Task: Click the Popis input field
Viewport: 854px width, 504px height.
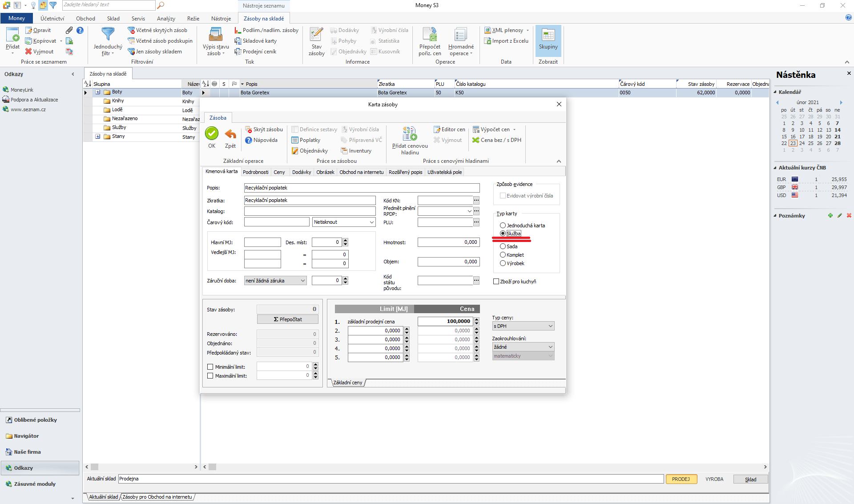Action: (x=362, y=188)
